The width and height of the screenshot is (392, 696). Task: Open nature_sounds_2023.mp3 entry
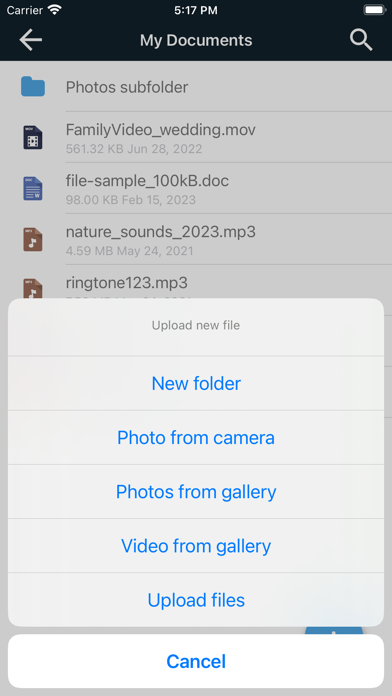(196, 239)
